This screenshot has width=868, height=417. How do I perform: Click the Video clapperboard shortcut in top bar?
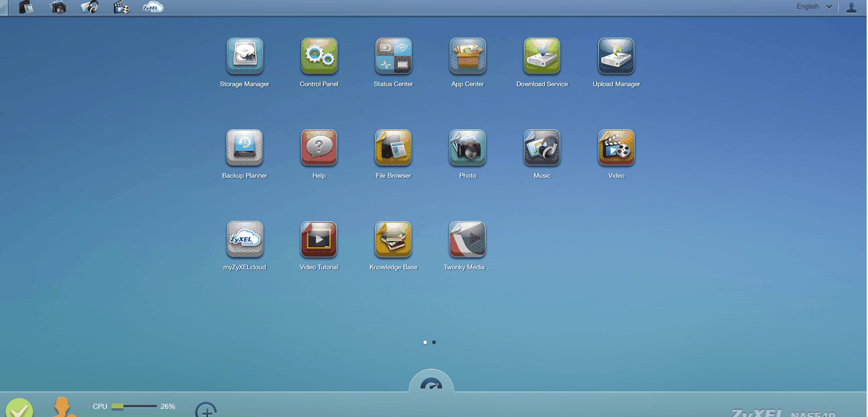122,7
